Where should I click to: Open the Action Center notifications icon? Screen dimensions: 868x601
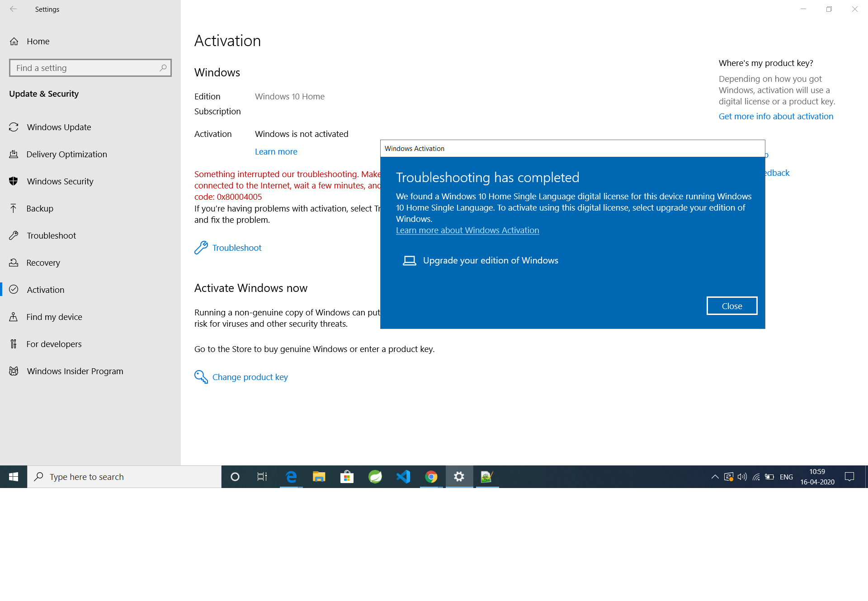coord(849,477)
